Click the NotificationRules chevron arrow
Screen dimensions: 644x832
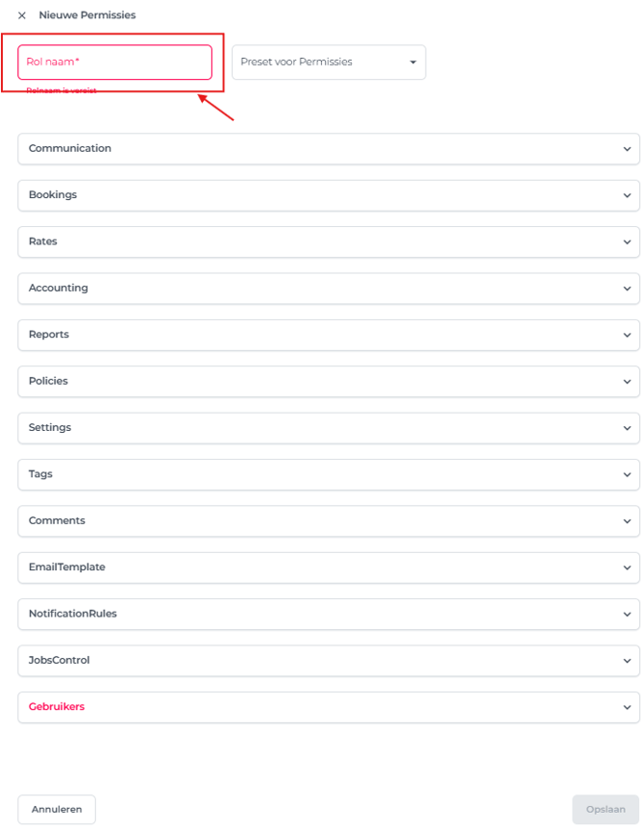tap(627, 615)
